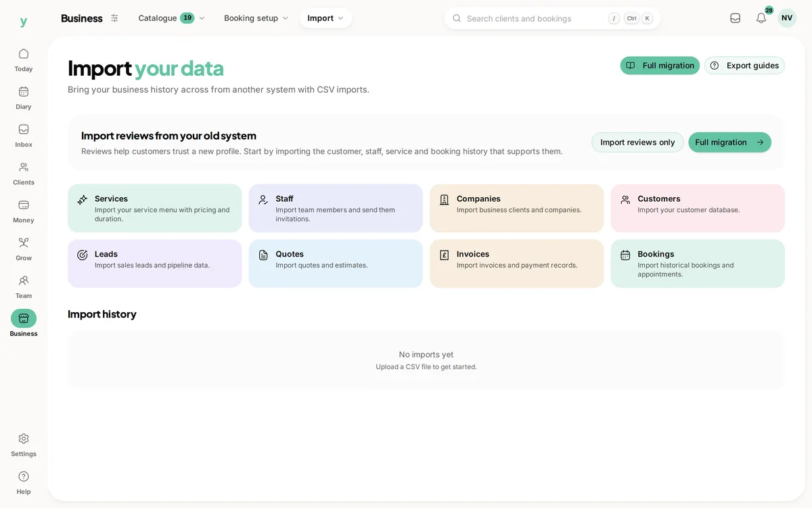Select the Services import card
812x508 pixels.
(x=155, y=209)
